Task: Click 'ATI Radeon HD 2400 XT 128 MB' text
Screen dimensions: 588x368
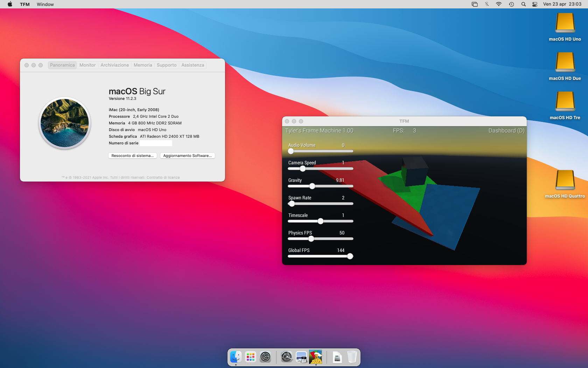Action: (170, 136)
